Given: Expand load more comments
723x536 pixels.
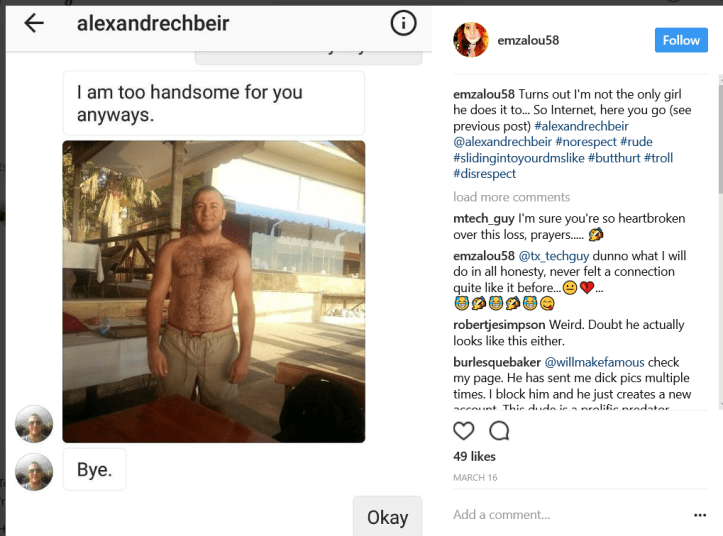Looking at the screenshot, I should click(511, 197).
